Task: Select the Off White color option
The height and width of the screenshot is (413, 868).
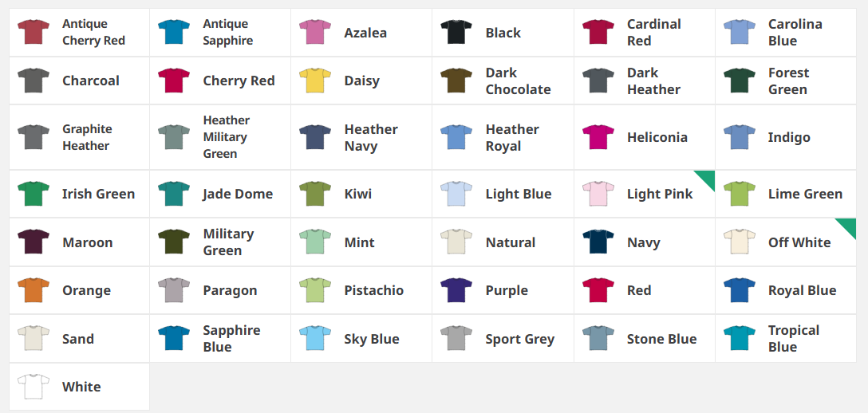Action: point(786,242)
